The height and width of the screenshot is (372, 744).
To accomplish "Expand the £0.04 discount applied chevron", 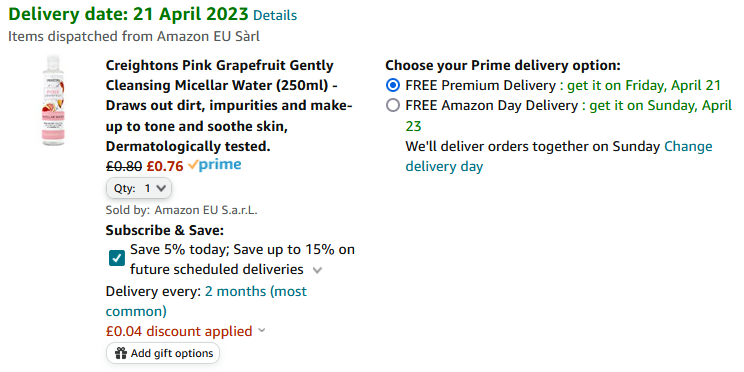I will [x=261, y=330].
